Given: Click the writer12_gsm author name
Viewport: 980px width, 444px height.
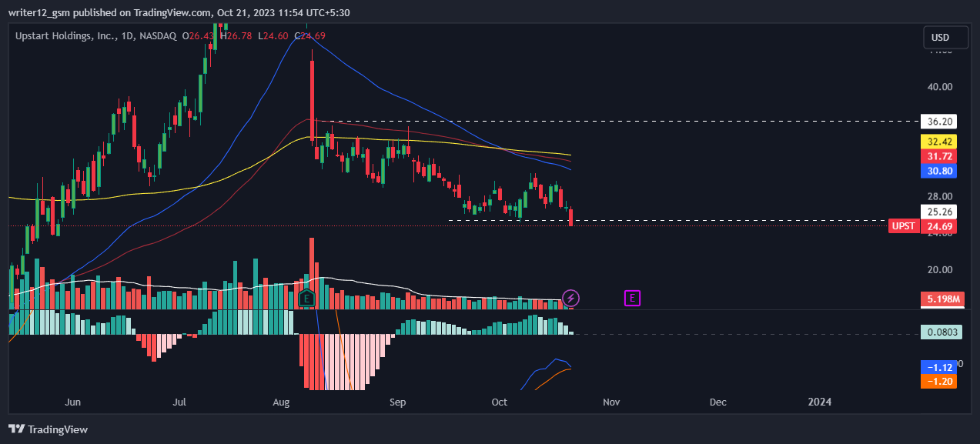Looking at the screenshot, I should tap(41, 12).
